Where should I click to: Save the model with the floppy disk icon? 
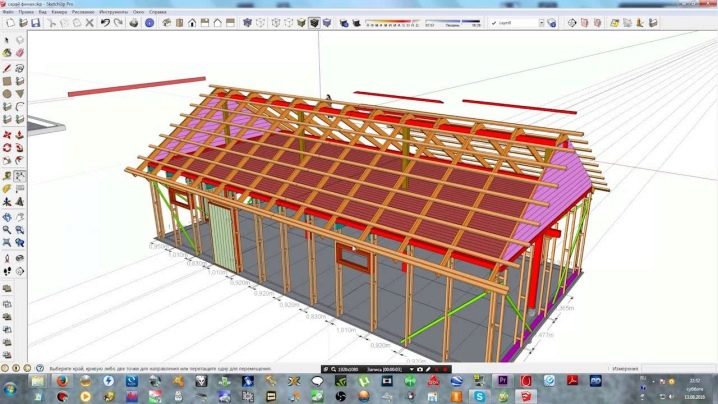34,22
